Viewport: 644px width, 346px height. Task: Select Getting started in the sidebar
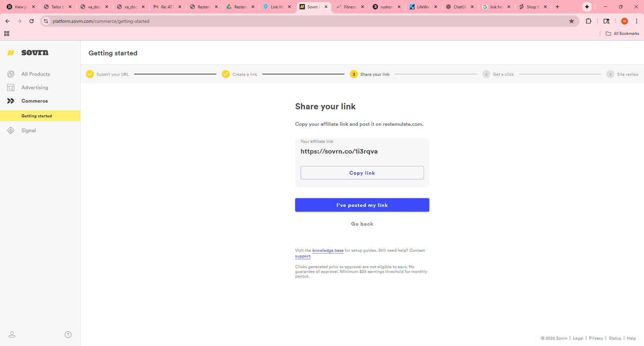point(37,116)
